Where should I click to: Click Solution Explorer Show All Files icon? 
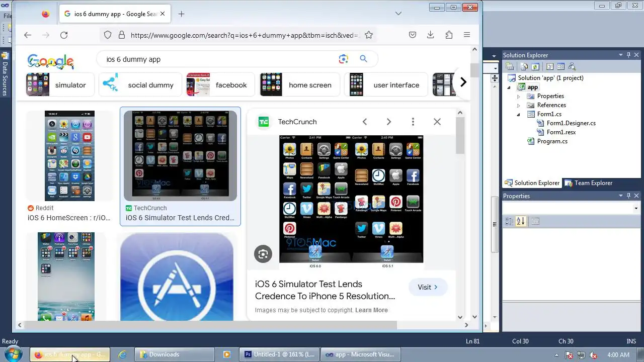pyautogui.click(x=524, y=66)
